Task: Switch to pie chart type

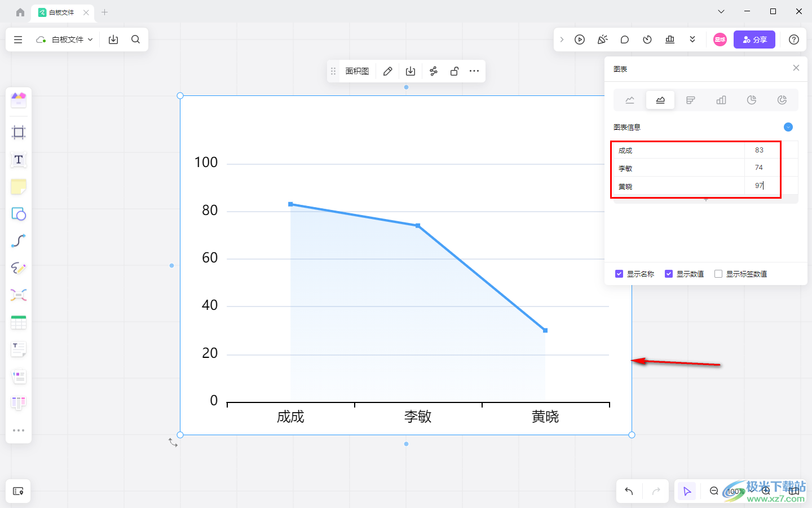Action: [752, 100]
